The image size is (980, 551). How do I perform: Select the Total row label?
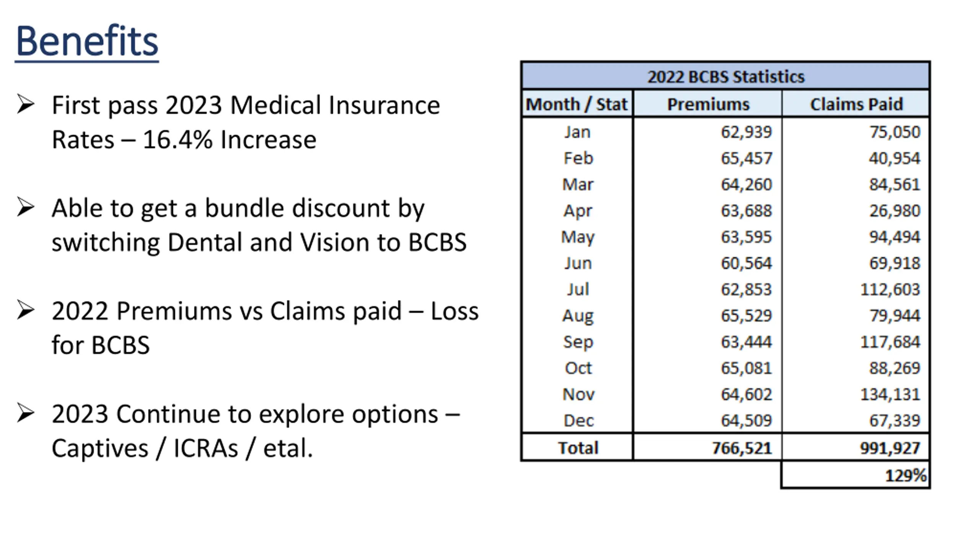tap(578, 448)
